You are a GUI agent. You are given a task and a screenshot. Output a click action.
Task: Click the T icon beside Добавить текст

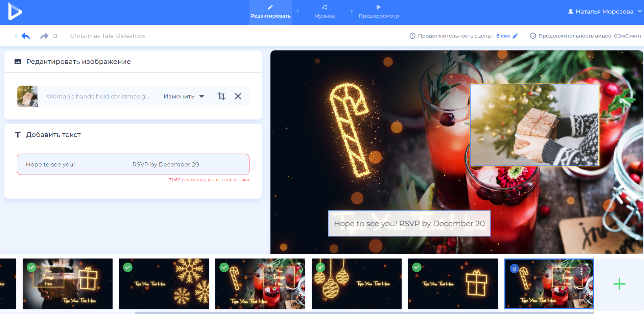(18, 135)
